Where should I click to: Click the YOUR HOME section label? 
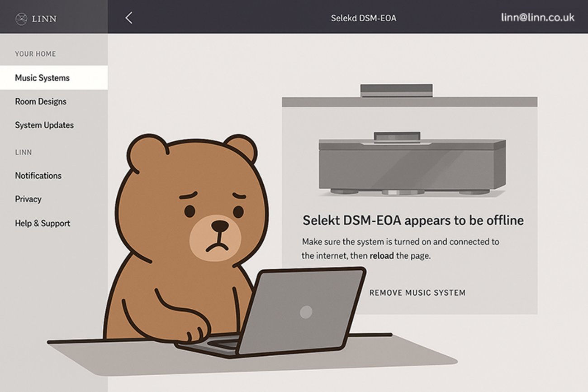(x=35, y=54)
